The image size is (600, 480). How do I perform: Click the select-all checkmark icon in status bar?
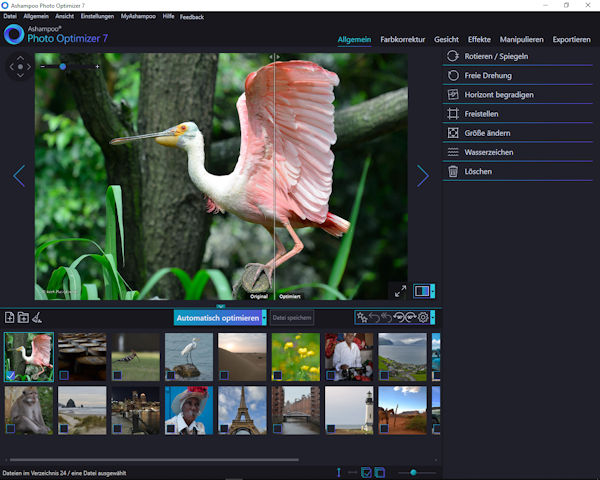[366, 472]
